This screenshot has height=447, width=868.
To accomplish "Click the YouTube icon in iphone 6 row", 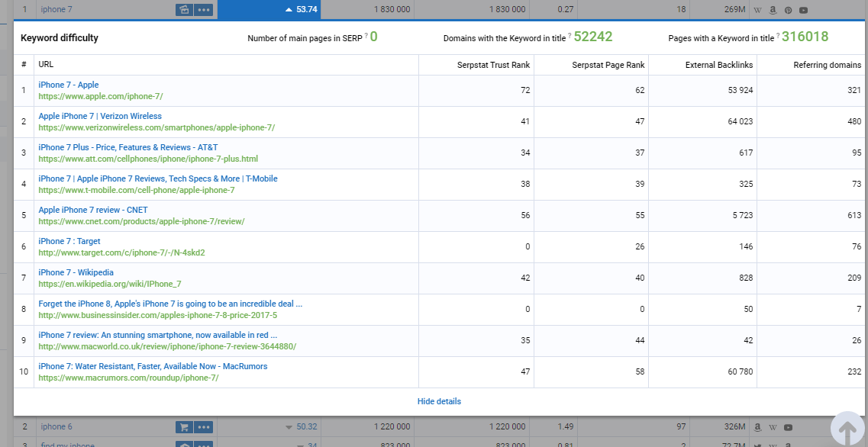I will click(789, 427).
